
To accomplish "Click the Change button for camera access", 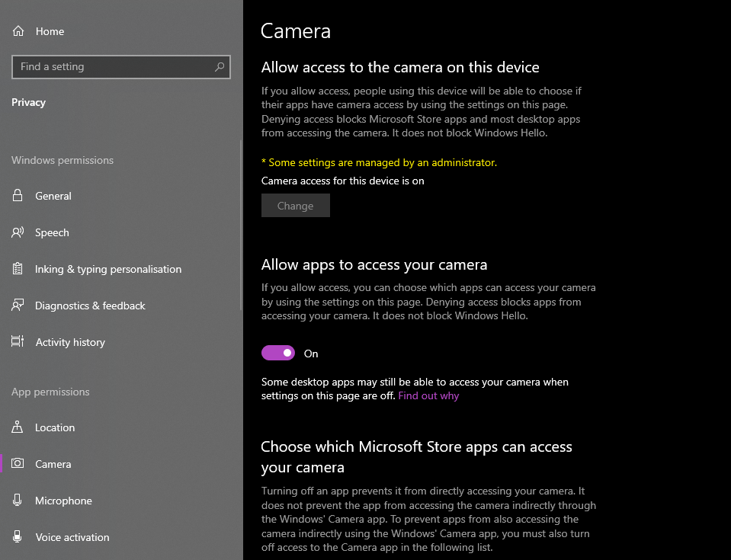I will coord(295,205).
